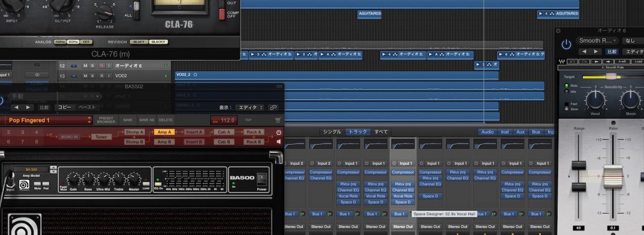Select Stomp A in signal chain
The image size is (644, 235).
click(x=134, y=132)
